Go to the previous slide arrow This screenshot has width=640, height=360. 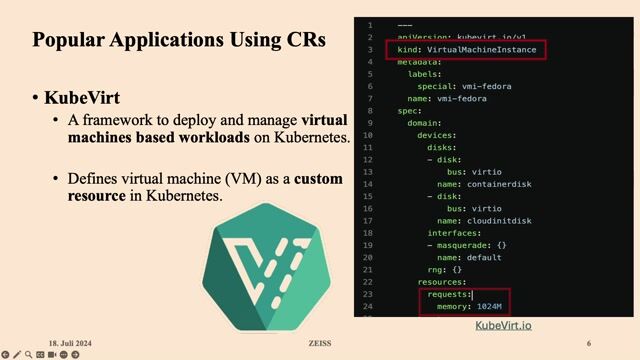[5, 355]
